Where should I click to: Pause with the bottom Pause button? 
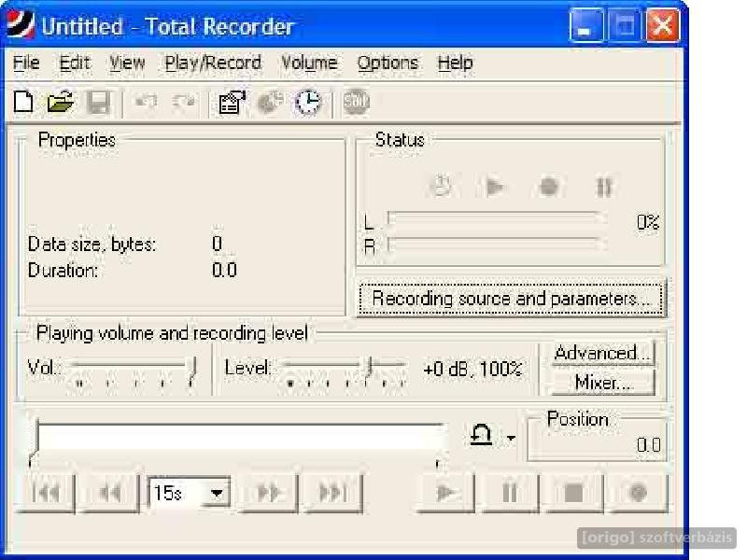click(510, 493)
